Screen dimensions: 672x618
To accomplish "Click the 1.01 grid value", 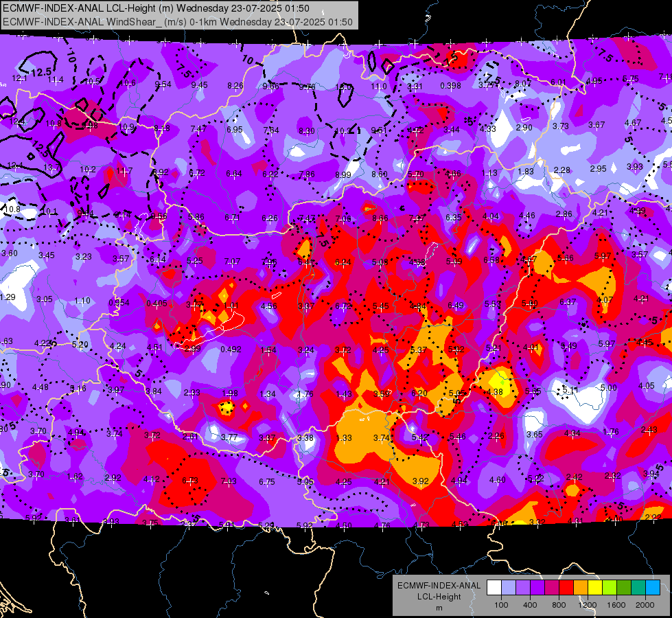I will pos(231,306).
